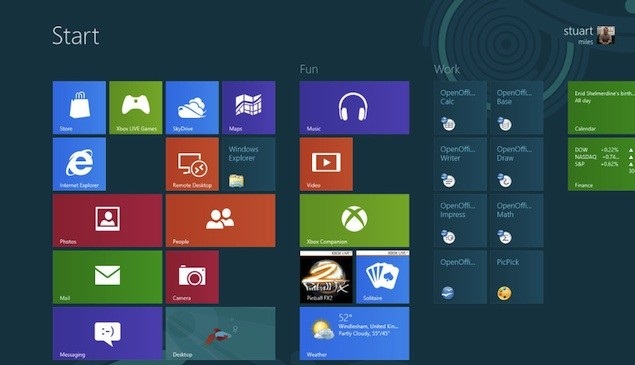The width and height of the screenshot is (635, 365).
Task: Launch OpenOffice Writer tile
Action: 460,164
